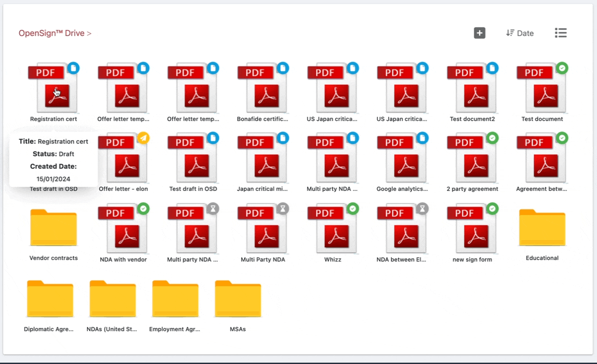Click the completed badge on 2 party agreement
This screenshot has width=597, height=364.
492,138
